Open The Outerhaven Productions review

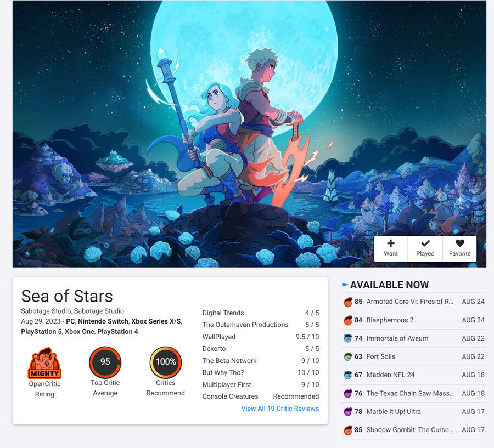(x=261, y=325)
